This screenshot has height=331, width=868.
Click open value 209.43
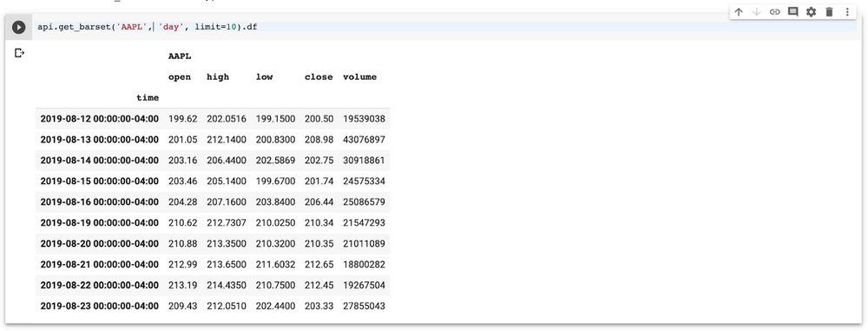tap(182, 306)
